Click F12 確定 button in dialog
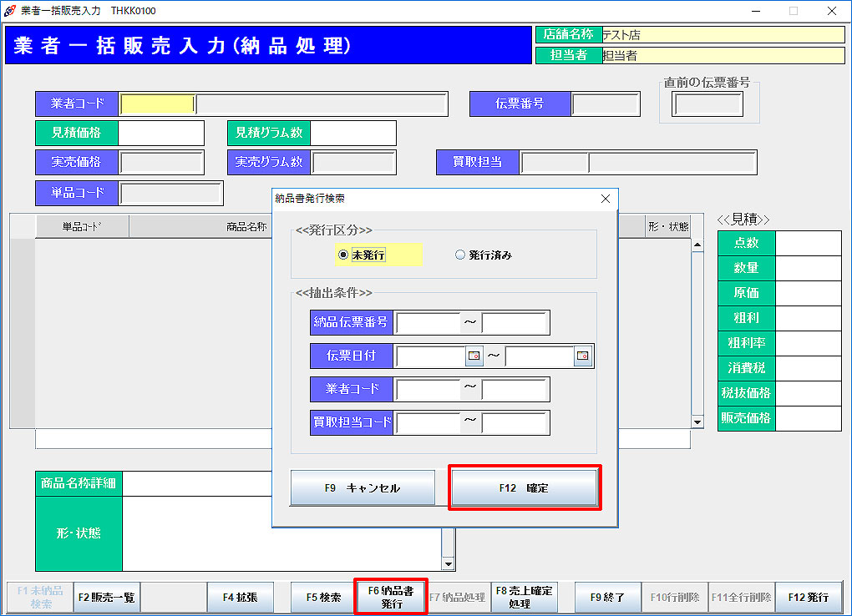Screen dimensions: 852x616 524,487
